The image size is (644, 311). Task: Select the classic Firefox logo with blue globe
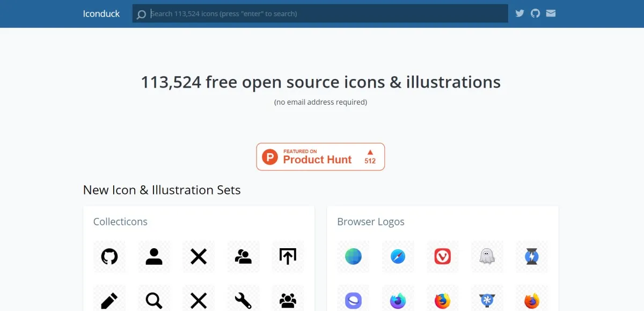pos(443,300)
